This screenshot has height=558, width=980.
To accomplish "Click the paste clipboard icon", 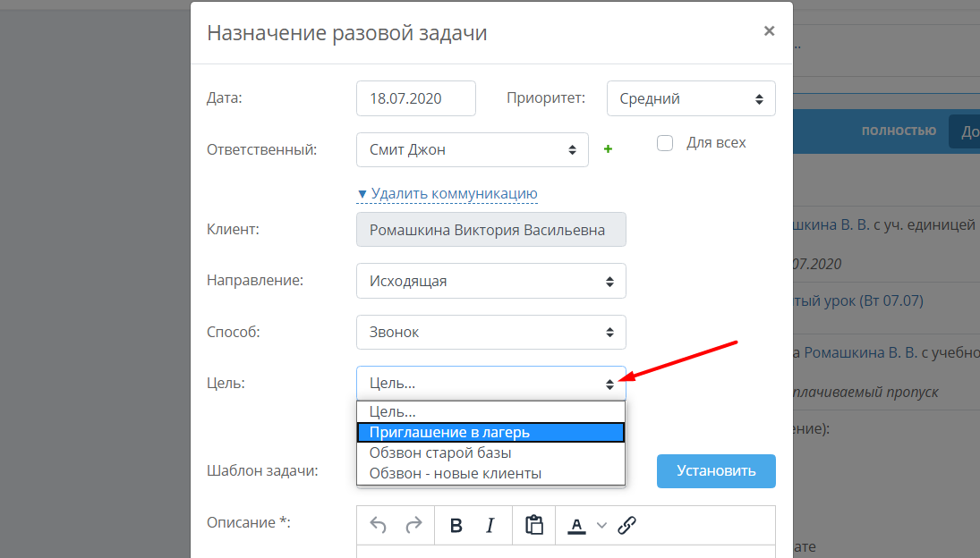I will (533, 525).
